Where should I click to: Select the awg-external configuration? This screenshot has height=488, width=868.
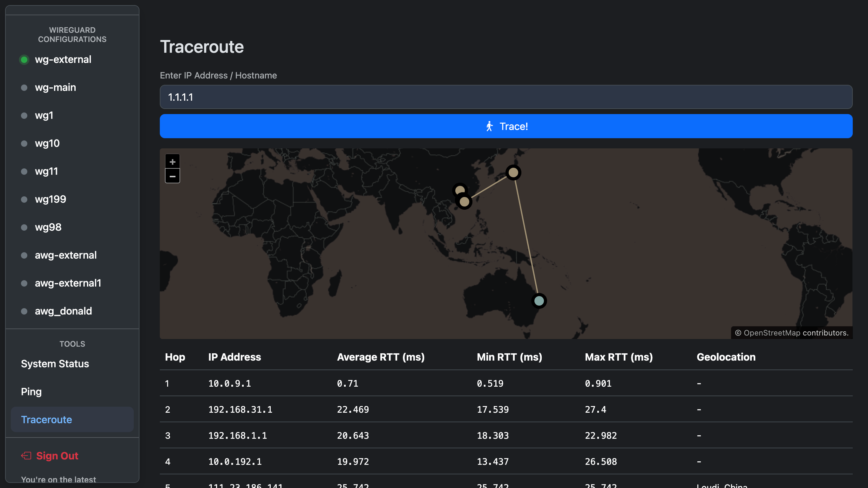click(66, 255)
